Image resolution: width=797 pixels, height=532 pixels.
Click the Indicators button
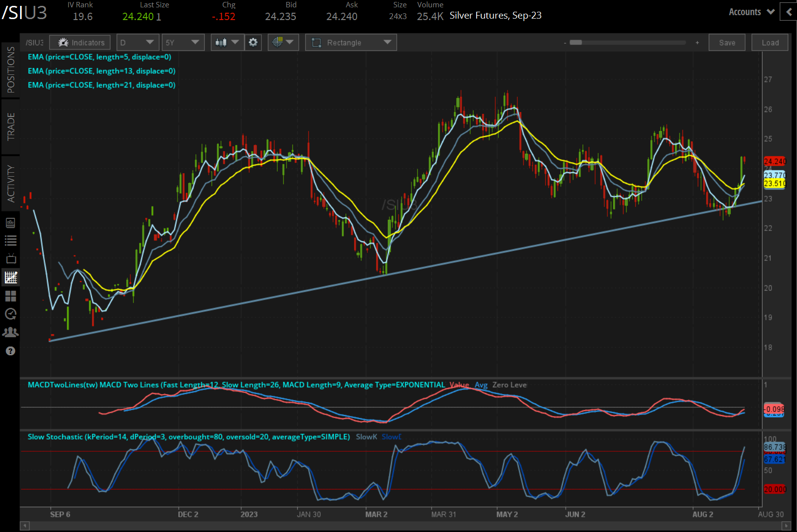[80, 43]
